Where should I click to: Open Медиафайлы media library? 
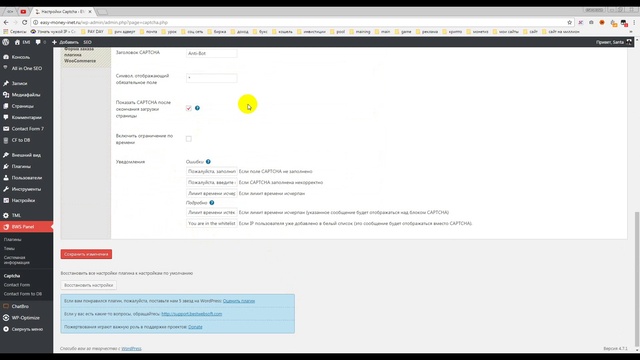(27, 95)
